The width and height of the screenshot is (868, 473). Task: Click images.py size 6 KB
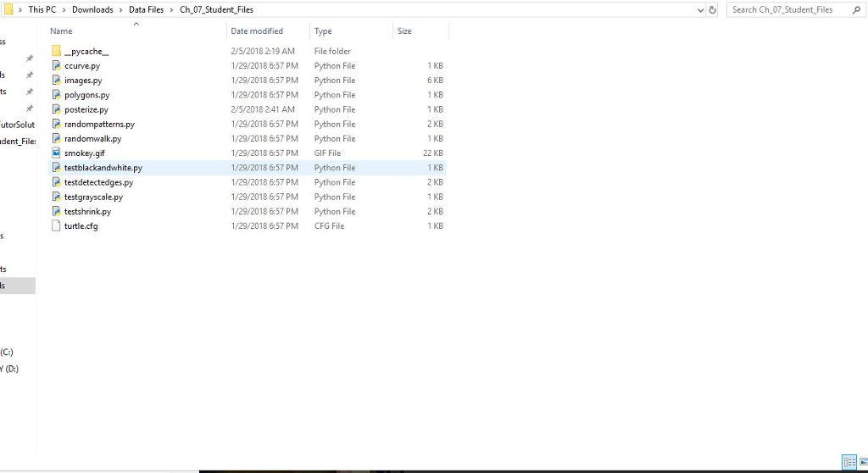point(435,81)
